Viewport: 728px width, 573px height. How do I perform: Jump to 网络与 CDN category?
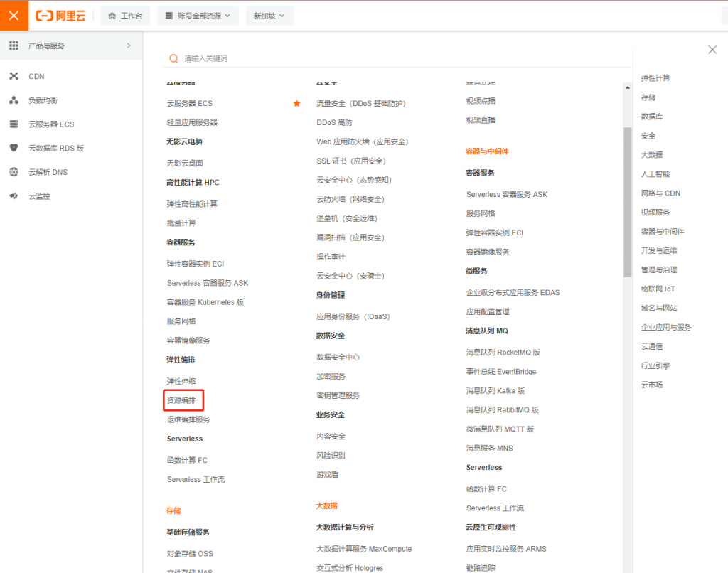pos(660,193)
